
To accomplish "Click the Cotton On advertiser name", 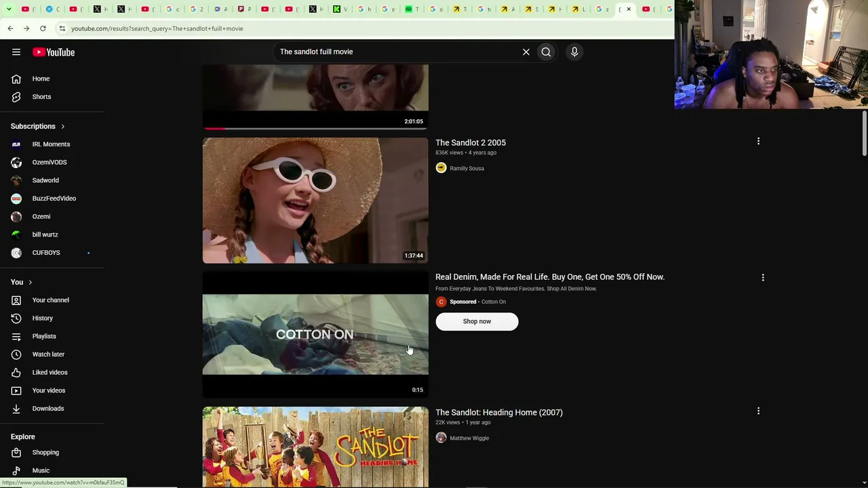I will click(494, 302).
